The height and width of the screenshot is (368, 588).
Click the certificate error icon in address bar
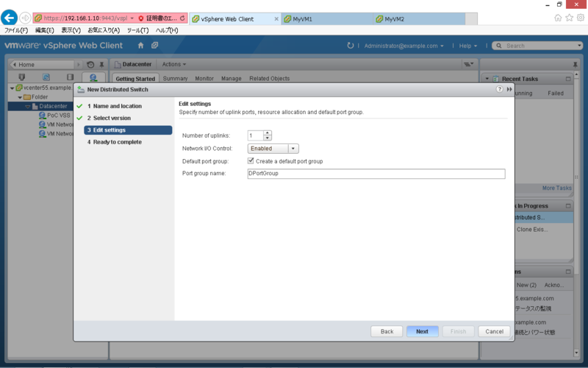(x=141, y=18)
